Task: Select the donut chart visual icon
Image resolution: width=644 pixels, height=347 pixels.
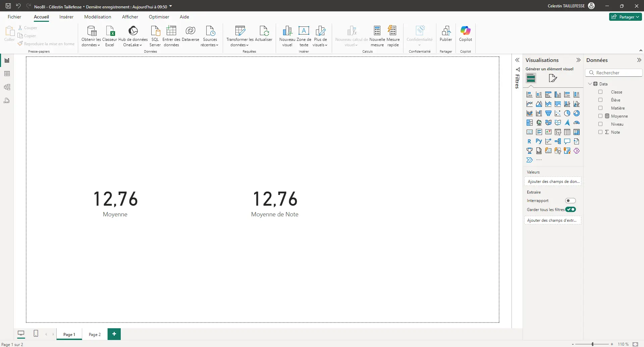Action: click(577, 114)
